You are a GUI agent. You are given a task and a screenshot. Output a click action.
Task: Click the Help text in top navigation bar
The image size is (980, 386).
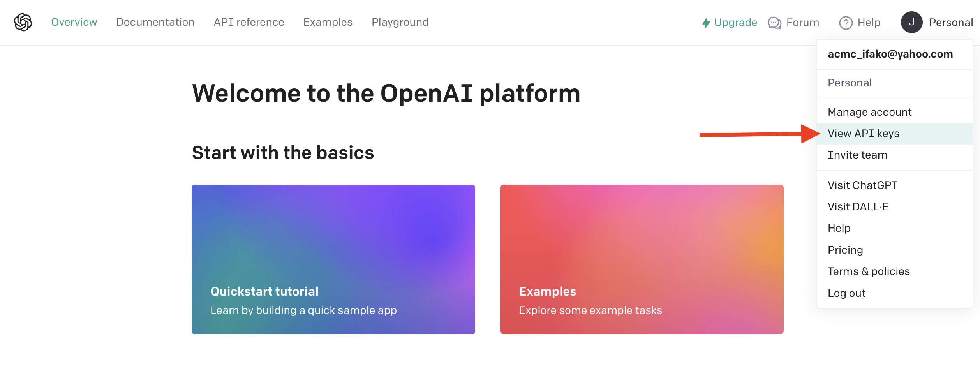coord(869,23)
